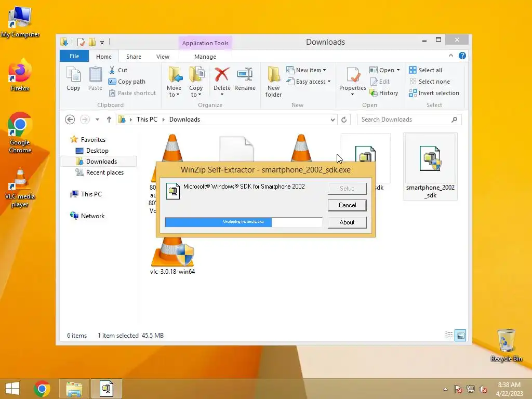Select the Recycle Bin icon
Viewport: 532px width, 399px height.
[506, 345]
